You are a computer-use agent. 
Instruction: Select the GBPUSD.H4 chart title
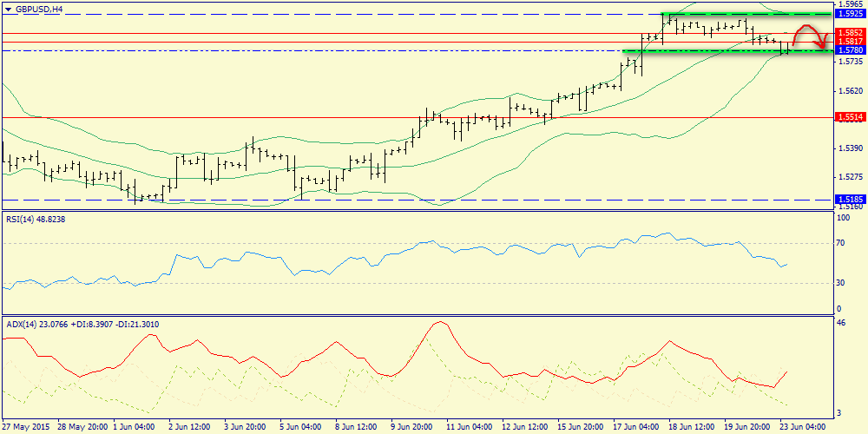38,9
